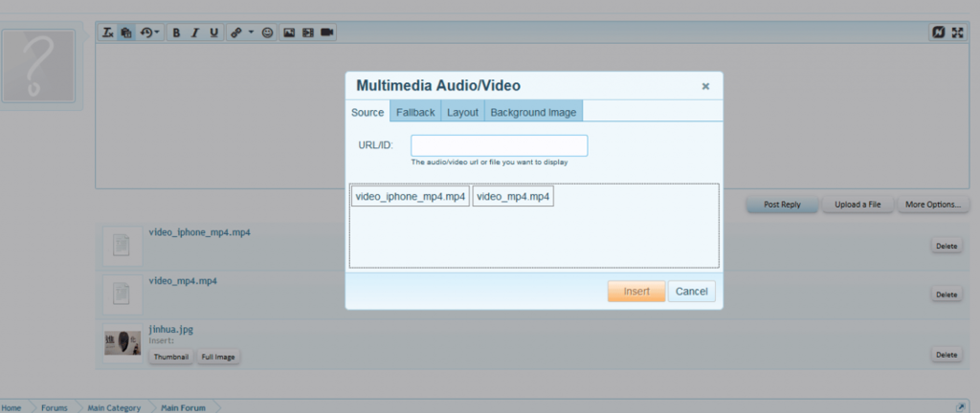Screen dimensions: 980x413
Task: Delete the video_mp4.mp4 attachment
Action: tap(947, 294)
